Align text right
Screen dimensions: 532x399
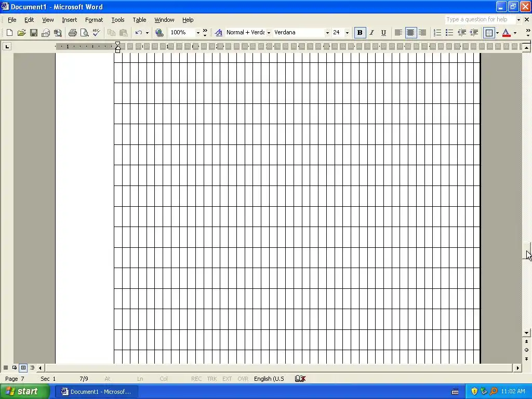pyautogui.click(x=422, y=33)
